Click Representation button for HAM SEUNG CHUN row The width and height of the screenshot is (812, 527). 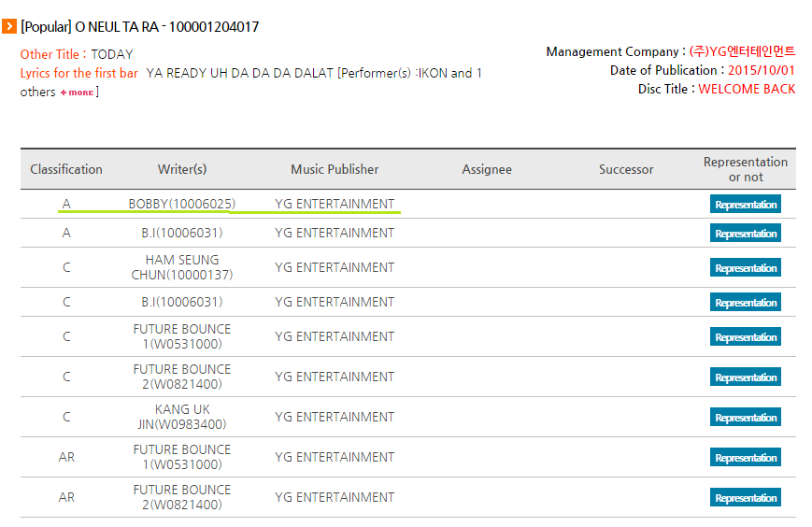coord(746,267)
